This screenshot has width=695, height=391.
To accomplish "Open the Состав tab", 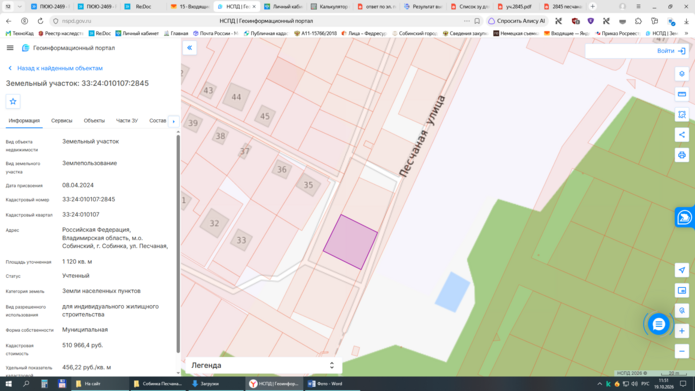I will coord(157,121).
